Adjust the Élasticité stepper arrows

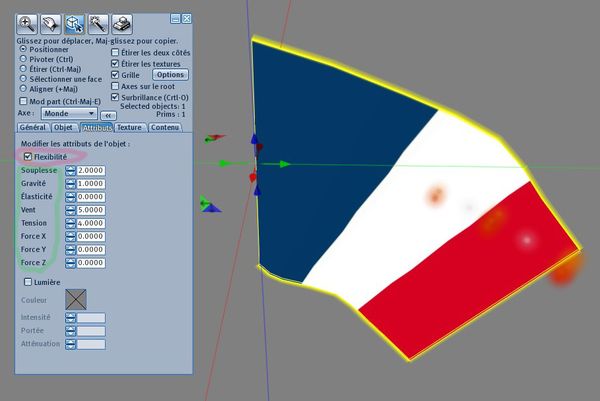(70, 197)
